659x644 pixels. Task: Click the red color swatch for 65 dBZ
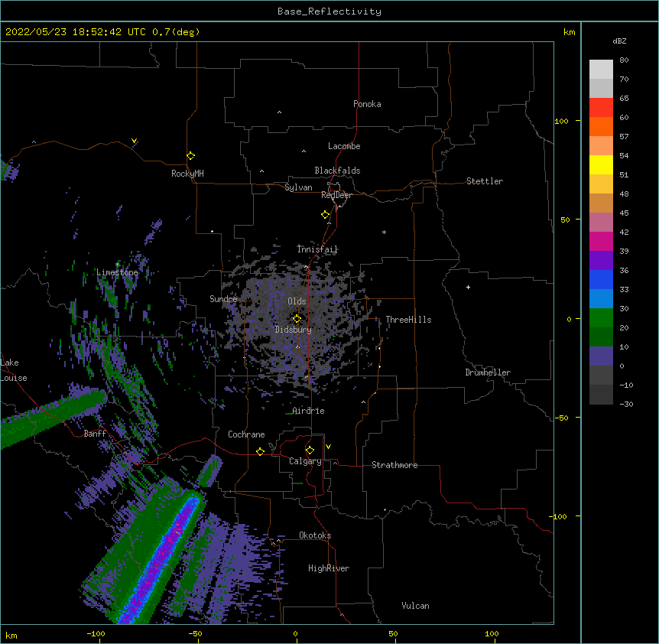601,107
